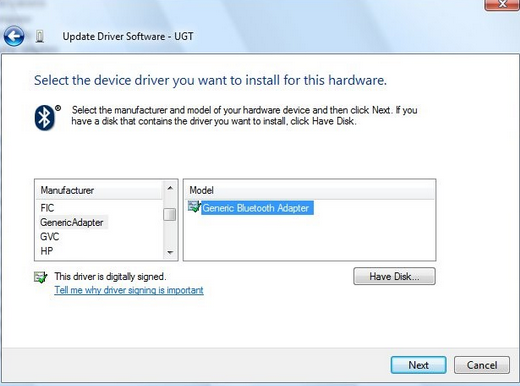The width and height of the screenshot is (520, 386).
Task: Select HP in the Manufacturer list
Action: tap(47, 251)
